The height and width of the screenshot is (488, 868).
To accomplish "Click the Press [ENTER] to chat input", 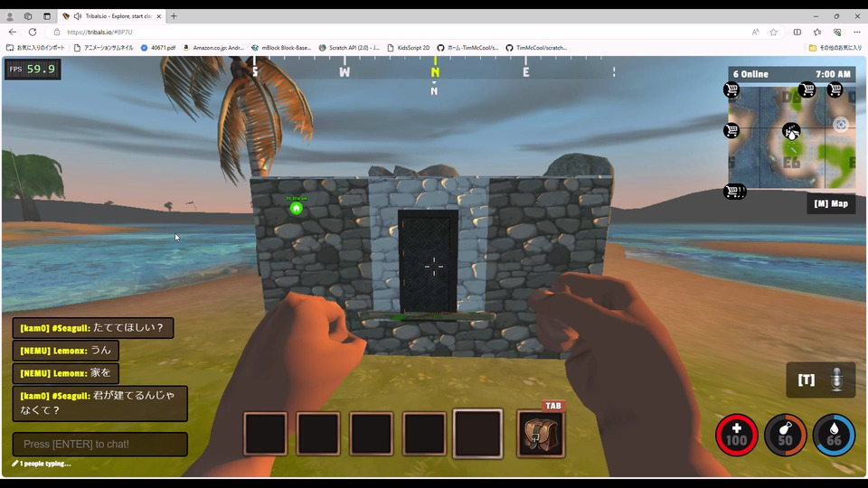I will coord(100,445).
